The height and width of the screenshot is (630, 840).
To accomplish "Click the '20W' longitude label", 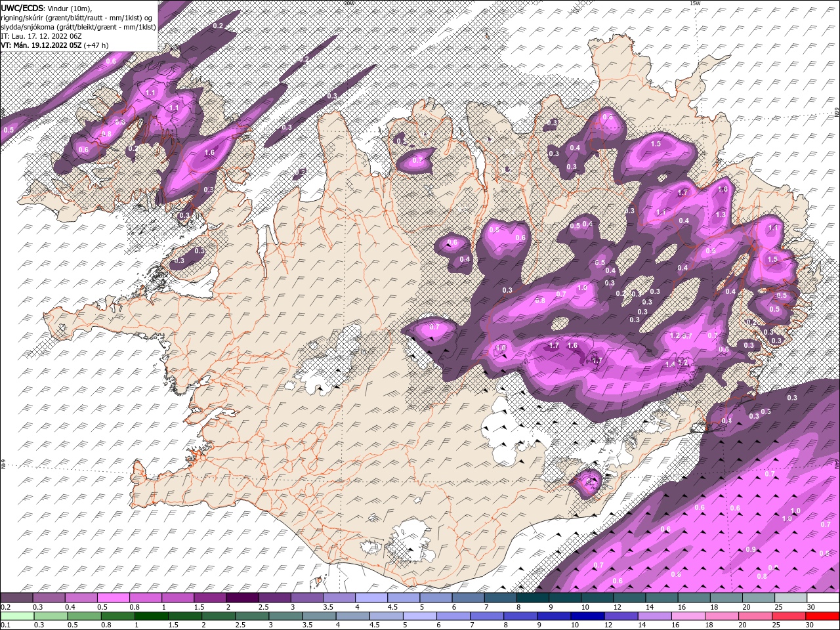I will (x=348, y=3).
